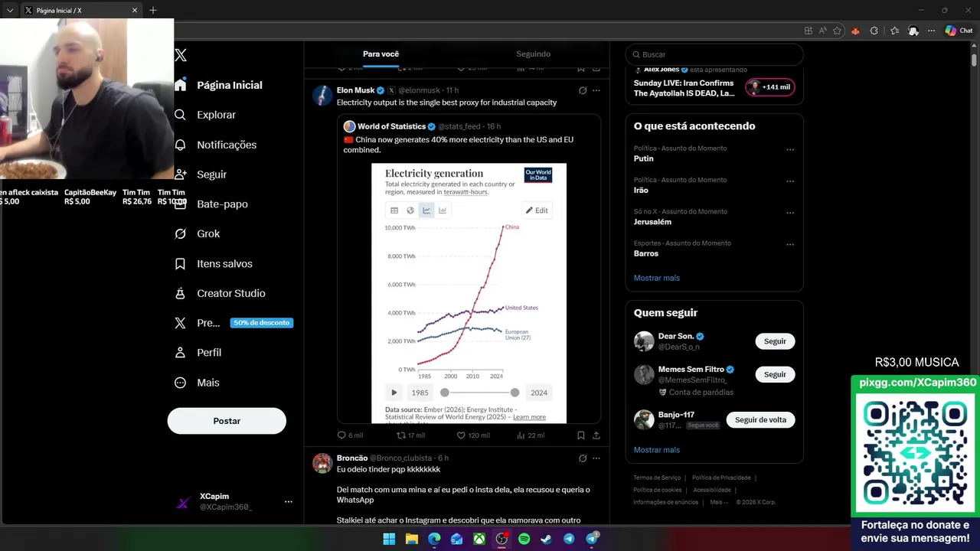Open Termos de Serviço footer link
This screenshot has height=551, width=980.
(x=657, y=478)
